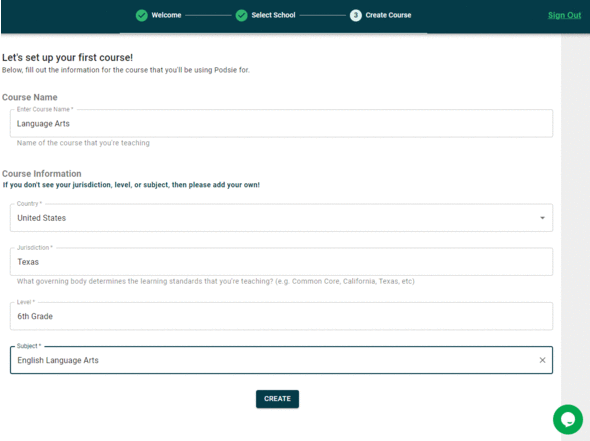Open the Subject field English Language Arts
Viewport: 590px width, 441px height.
click(x=281, y=360)
